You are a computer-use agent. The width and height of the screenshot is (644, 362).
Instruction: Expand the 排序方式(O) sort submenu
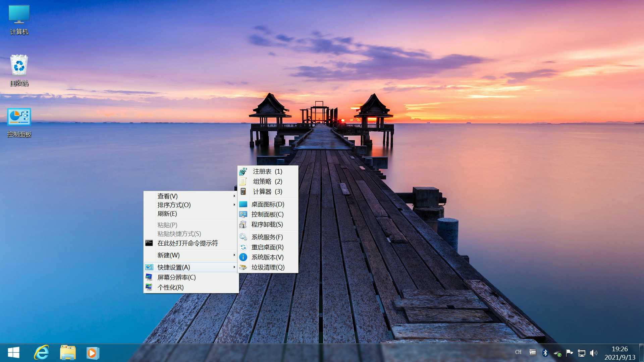tap(174, 205)
